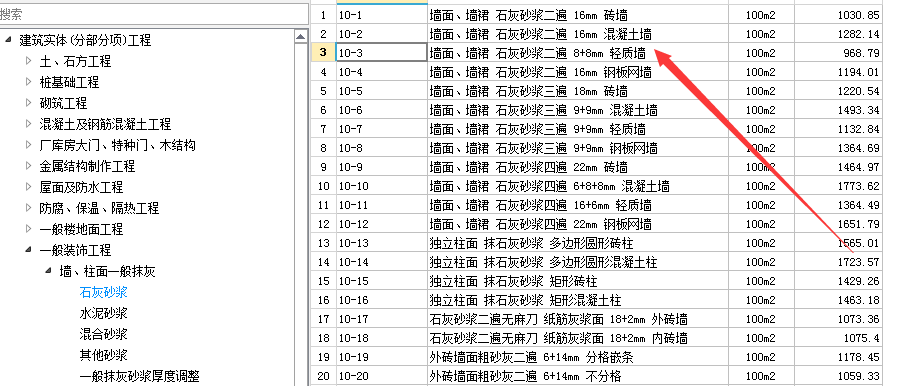The image size is (908, 386).
Task: Expand the 土、石方工程 tree node
Action: 28,60
